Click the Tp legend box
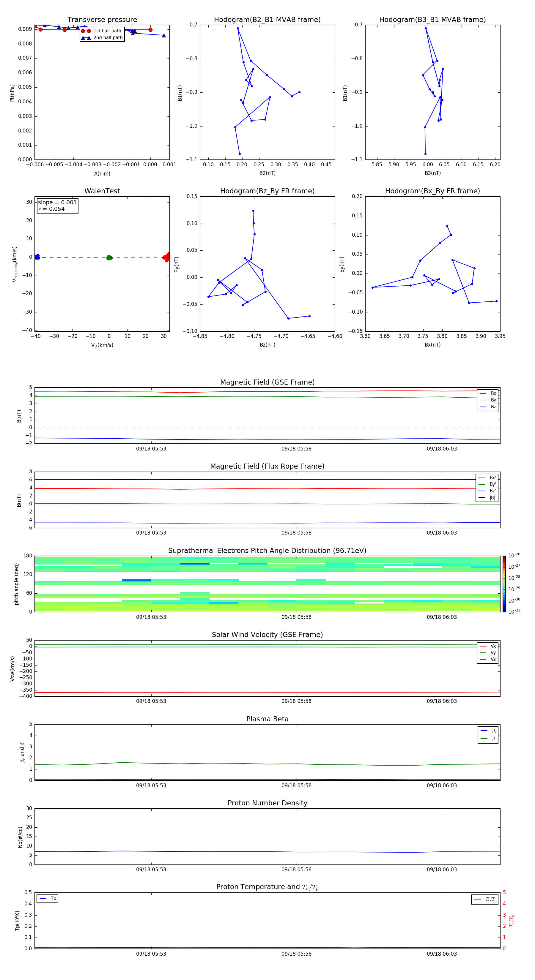The width and height of the screenshot is (535, 980). [x=47, y=899]
